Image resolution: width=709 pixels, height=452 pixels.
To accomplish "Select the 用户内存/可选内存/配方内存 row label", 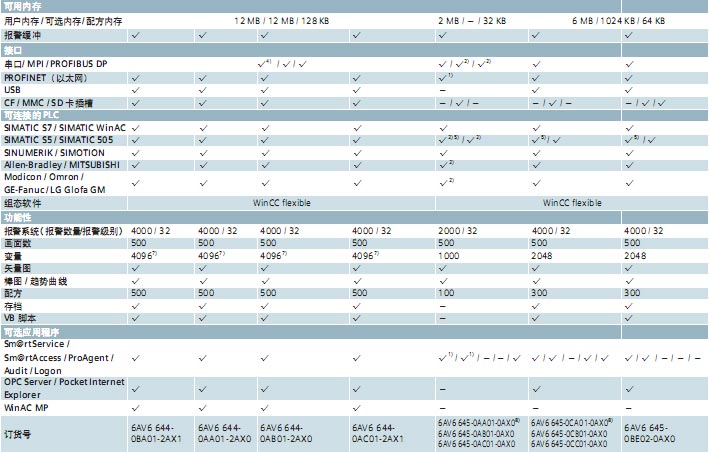I will pos(63,21).
